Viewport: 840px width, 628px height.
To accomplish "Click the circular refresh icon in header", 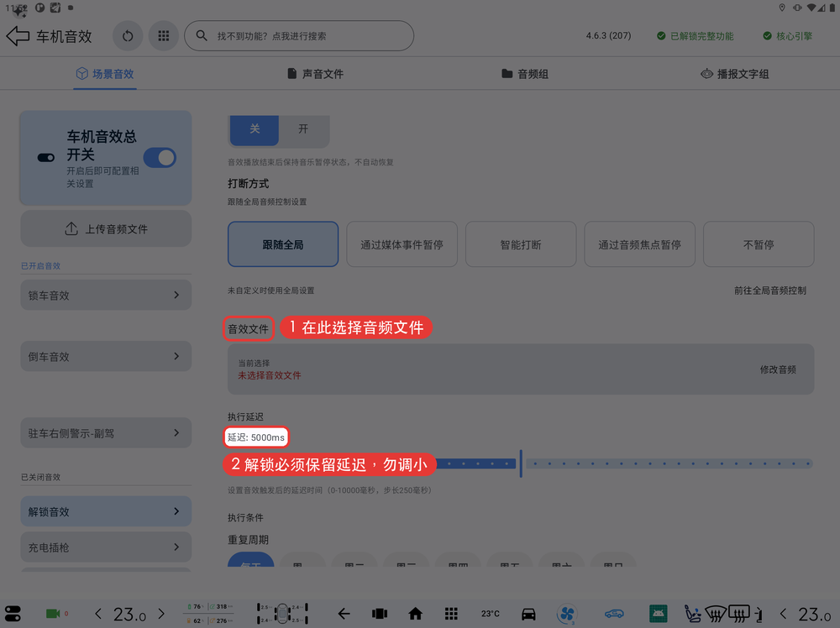I will (128, 36).
